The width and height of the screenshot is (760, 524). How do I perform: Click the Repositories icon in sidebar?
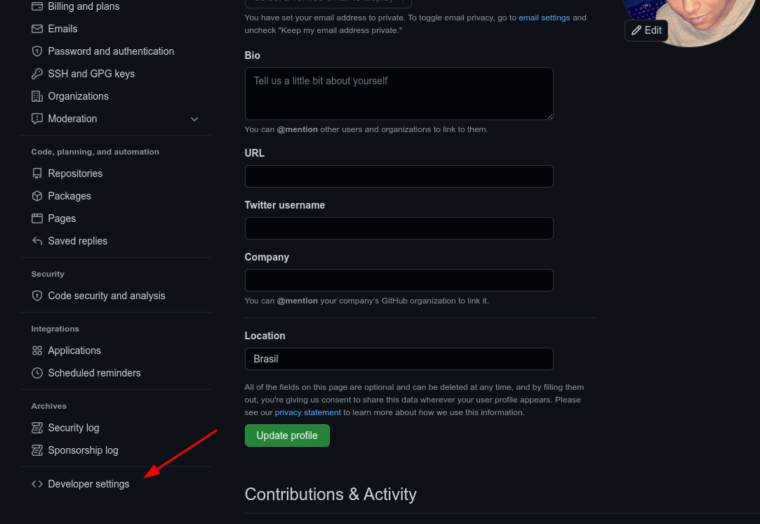[x=37, y=174]
